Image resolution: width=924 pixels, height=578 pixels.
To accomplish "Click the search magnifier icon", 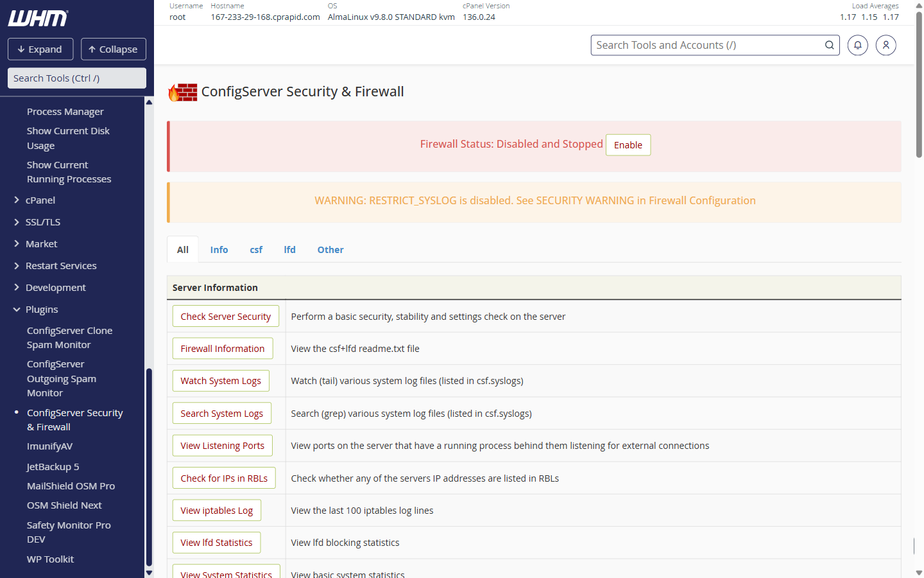I will click(830, 45).
